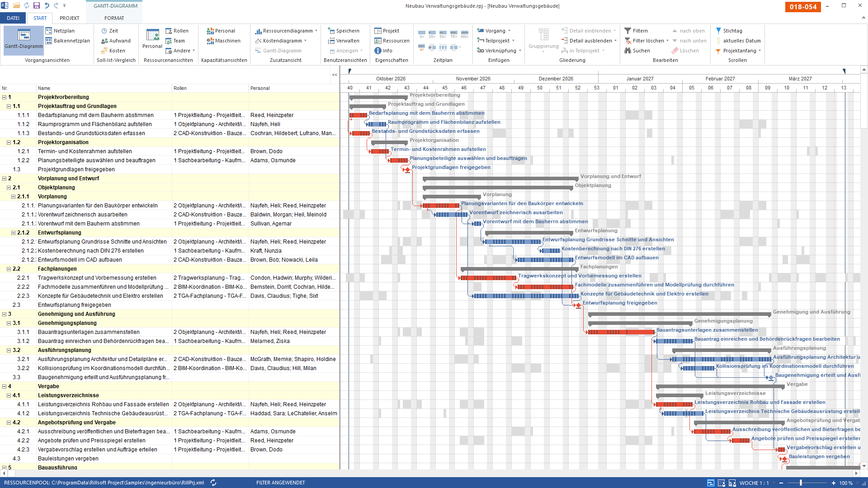Select the START ribbon tab
Image resolution: width=868 pixels, height=488 pixels.
click(40, 18)
